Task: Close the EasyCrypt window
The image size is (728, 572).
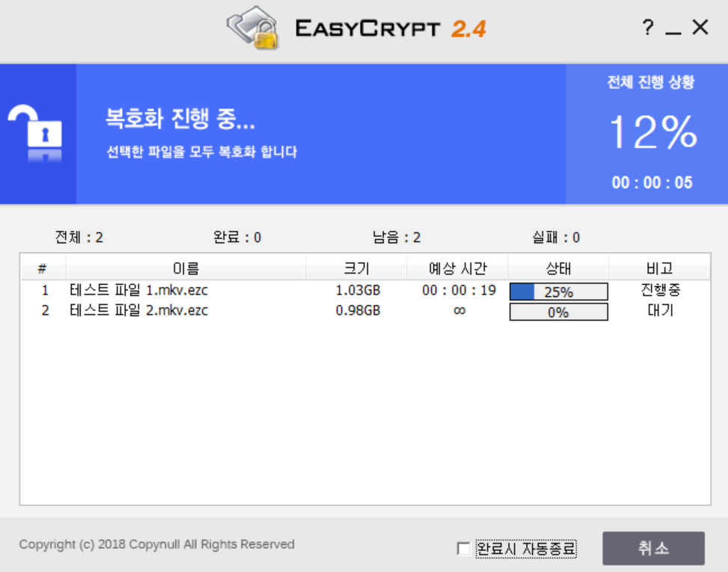Action: point(700,27)
